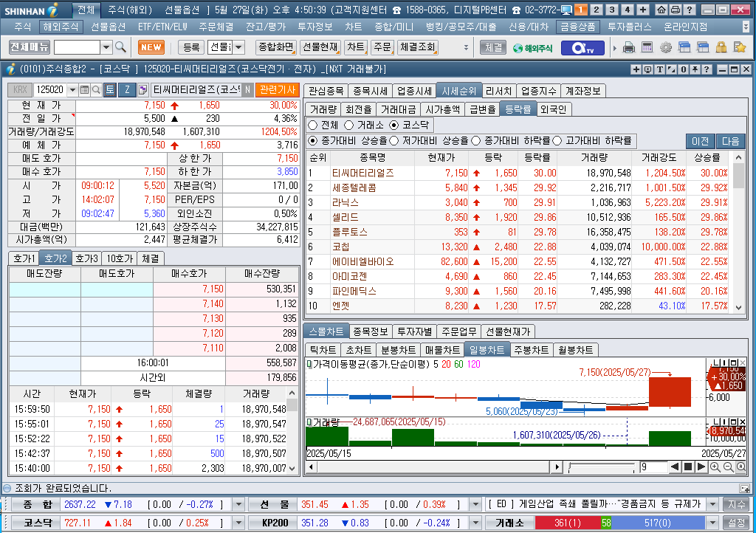The image size is (756, 533).
Task: Click the 이전 page button
Action: (701, 141)
